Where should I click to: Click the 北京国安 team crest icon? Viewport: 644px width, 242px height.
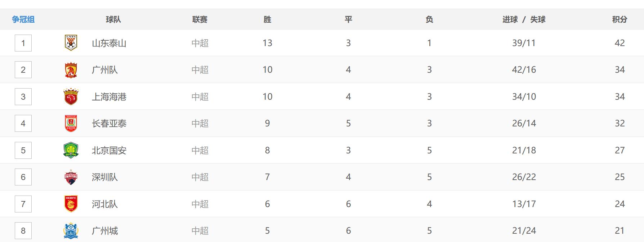71,150
